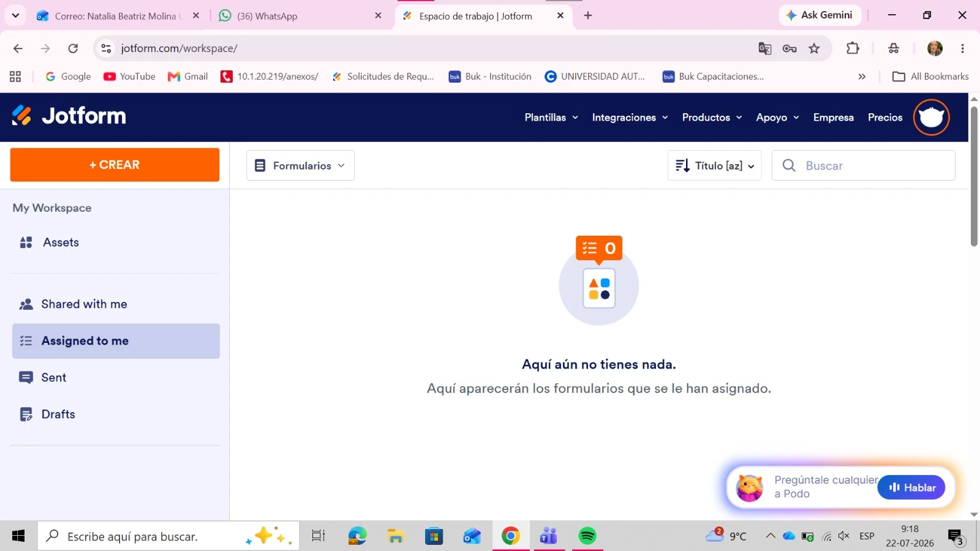Image resolution: width=980 pixels, height=551 pixels.
Task: Open site information icon in address bar
Action: tap(107, 48)
